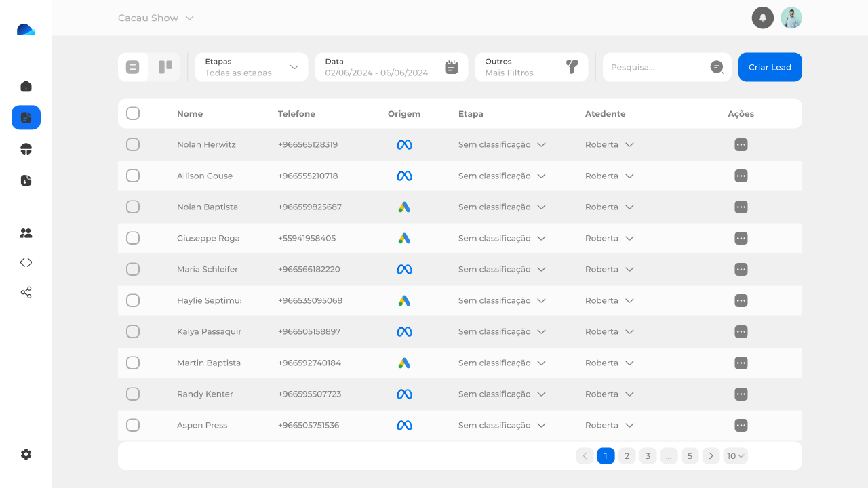The height and width of the screenshot is (488, 868).
Task: Open the Data date range field
Action: [391, 67]
